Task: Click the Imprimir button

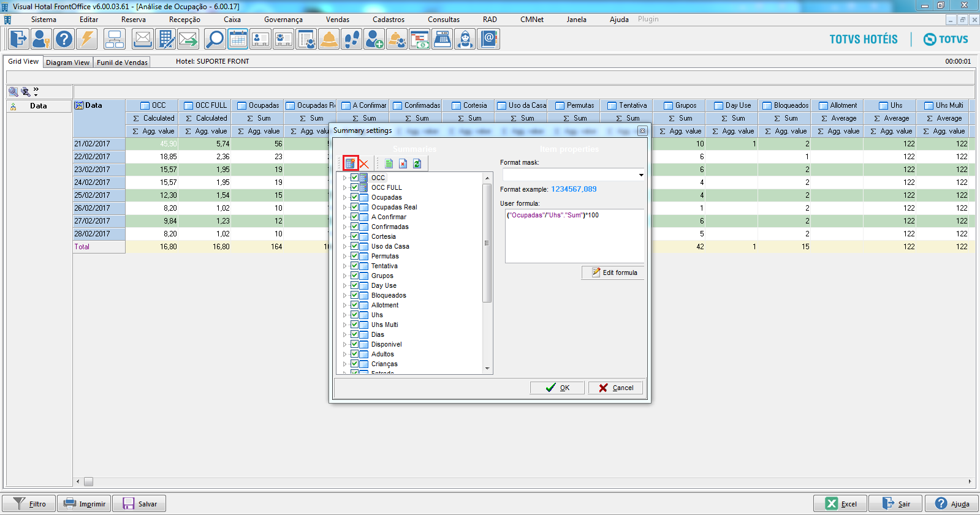Action: [85, 504]
